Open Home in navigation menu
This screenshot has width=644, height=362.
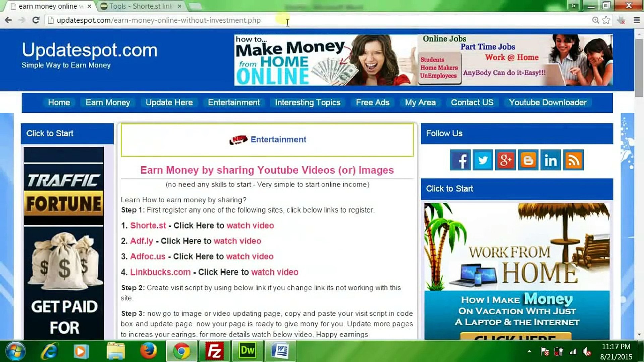pyautogui.click(x=59, y=103)
